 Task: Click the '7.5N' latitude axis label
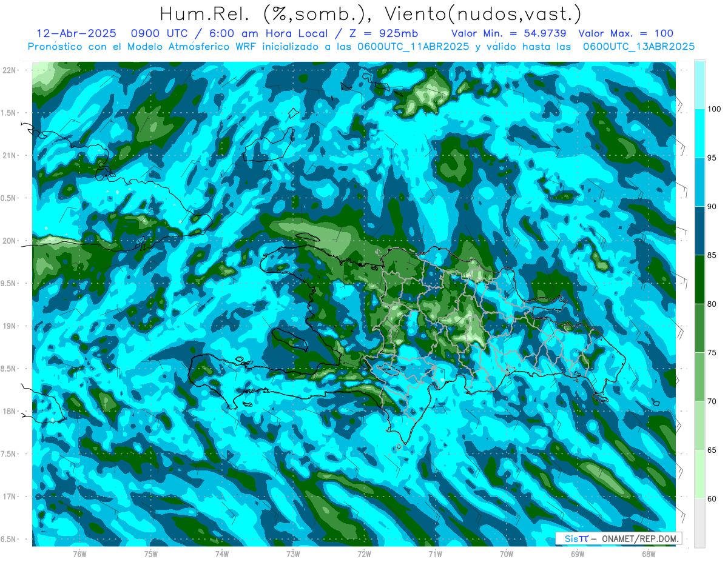(x=8, y=453)
